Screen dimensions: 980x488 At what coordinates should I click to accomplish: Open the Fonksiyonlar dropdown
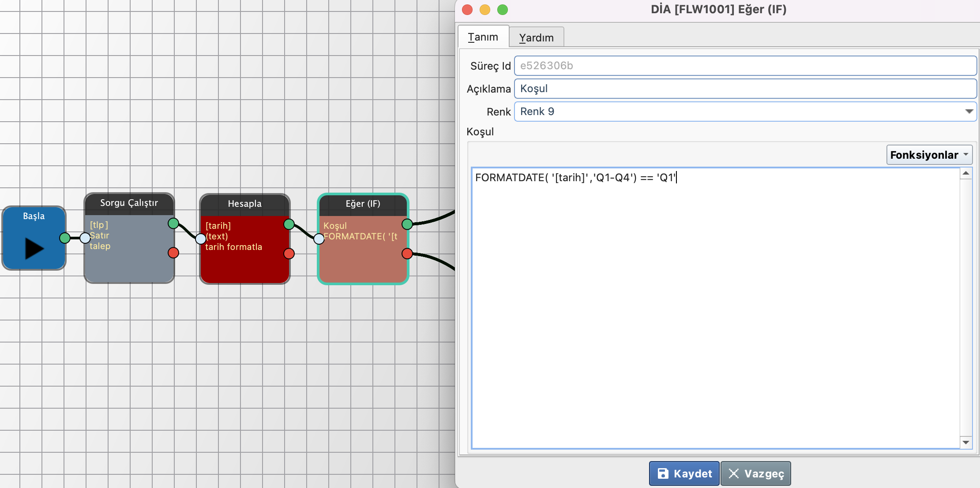tap(929, 155)
